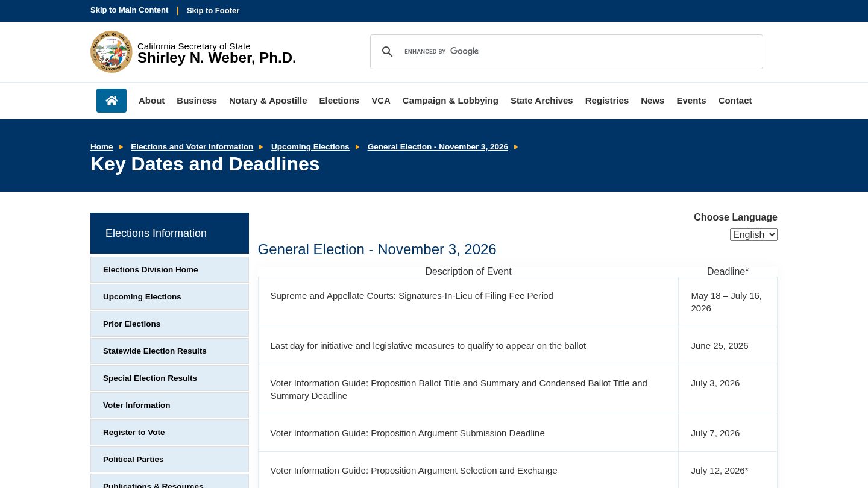Select the Elections Information sidebar header
This screenshot has width=868, height=488.
click(169, 233)
